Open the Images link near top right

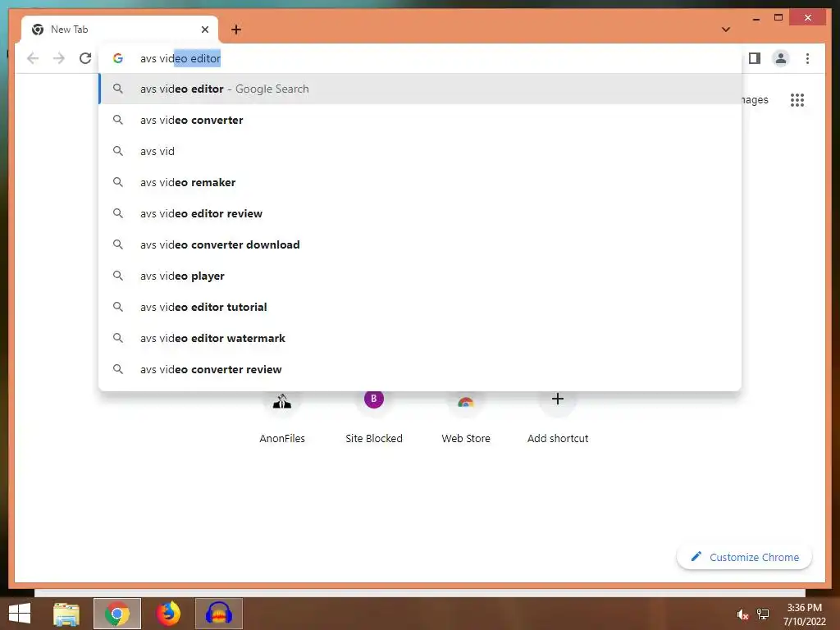click(x=755, y=99)
